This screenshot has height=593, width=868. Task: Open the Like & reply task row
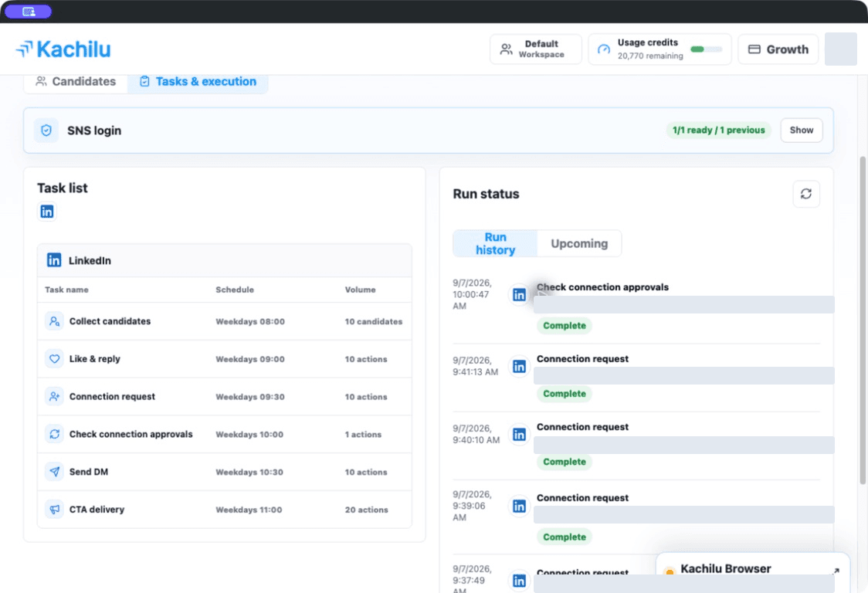pos(224,359)
